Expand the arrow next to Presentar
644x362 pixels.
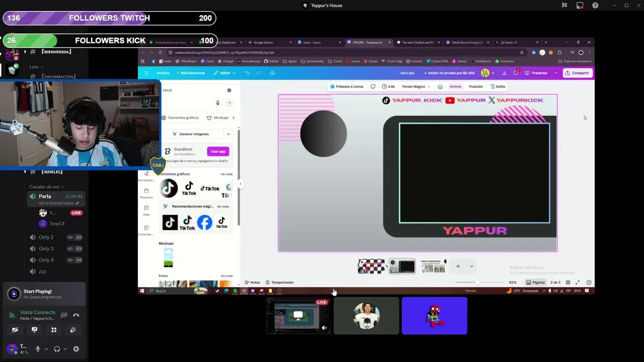click(555, 73)
